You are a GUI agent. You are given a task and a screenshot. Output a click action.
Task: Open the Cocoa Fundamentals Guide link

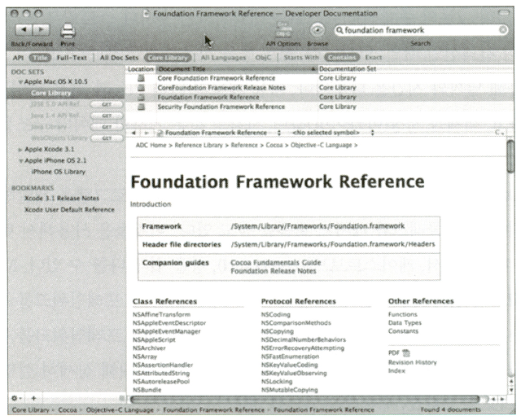click(276, 262)
